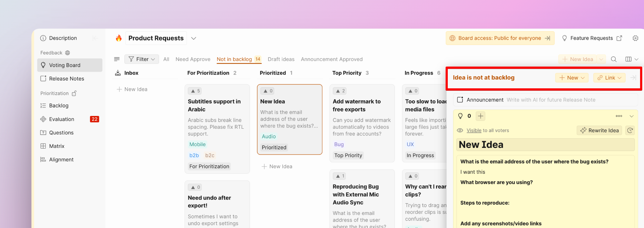Toggle the list layout icon near Filter
This screenshot has height=228, width=644.
[x=117, y=59]
